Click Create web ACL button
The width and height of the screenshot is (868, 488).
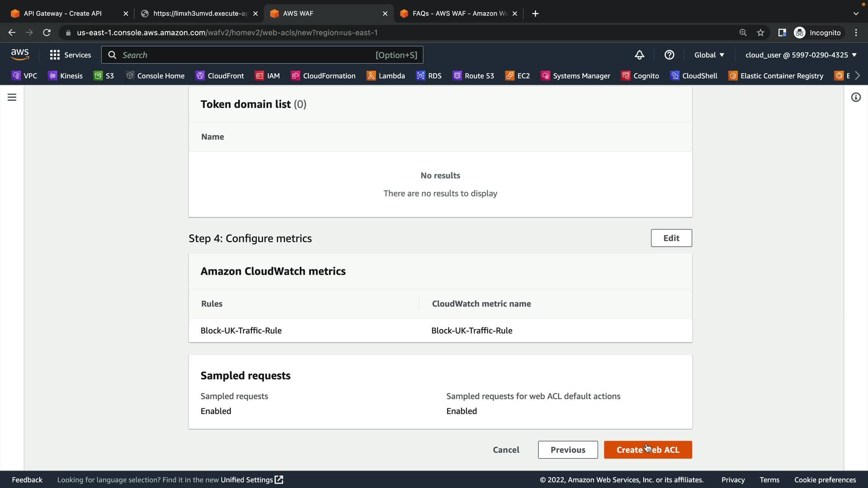pyautogui.click(x=647, y=450)
